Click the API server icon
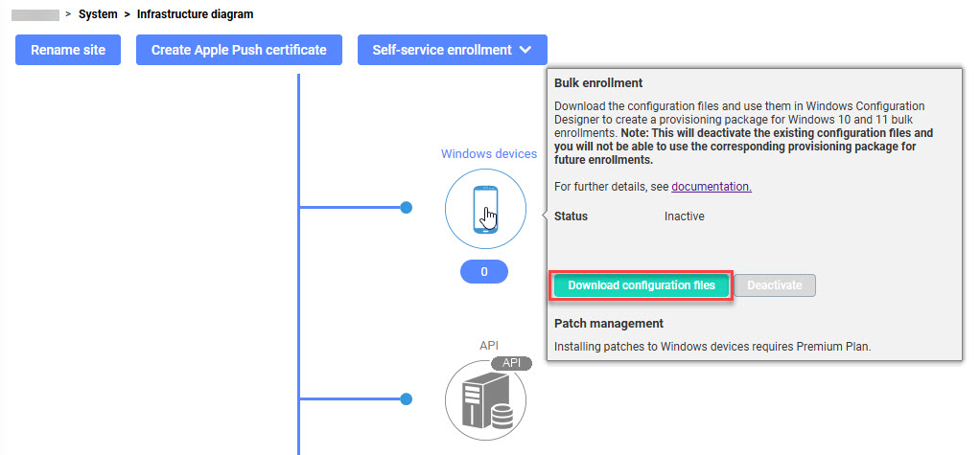Screen dimensions: 980x455 (485, 400)
